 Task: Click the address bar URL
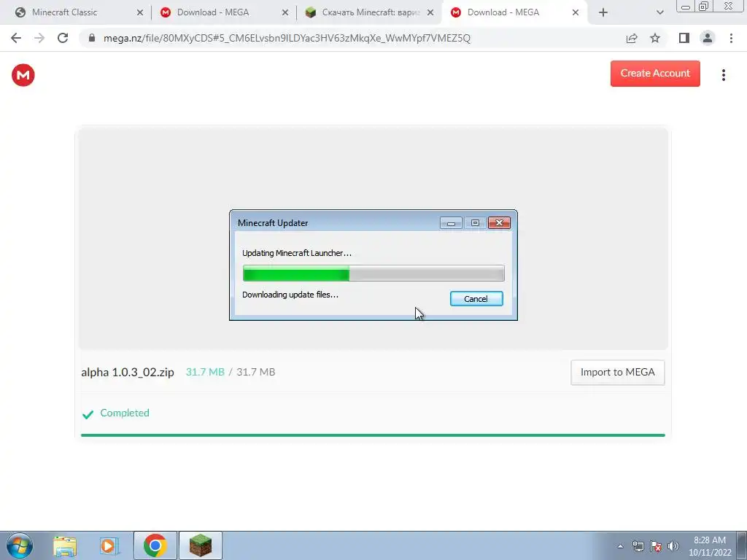(287, 38)
